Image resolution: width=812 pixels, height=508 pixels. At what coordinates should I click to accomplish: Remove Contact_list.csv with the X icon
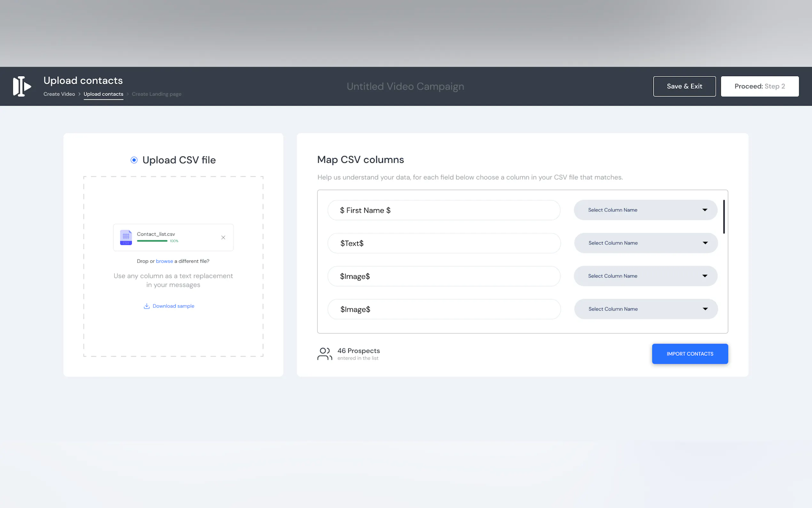click(223, 238)
